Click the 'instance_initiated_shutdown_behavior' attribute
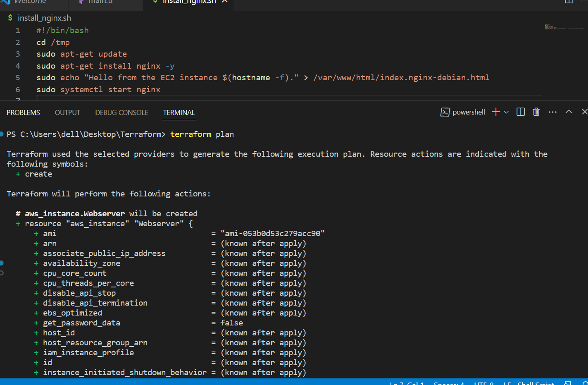 coord(125,372)
